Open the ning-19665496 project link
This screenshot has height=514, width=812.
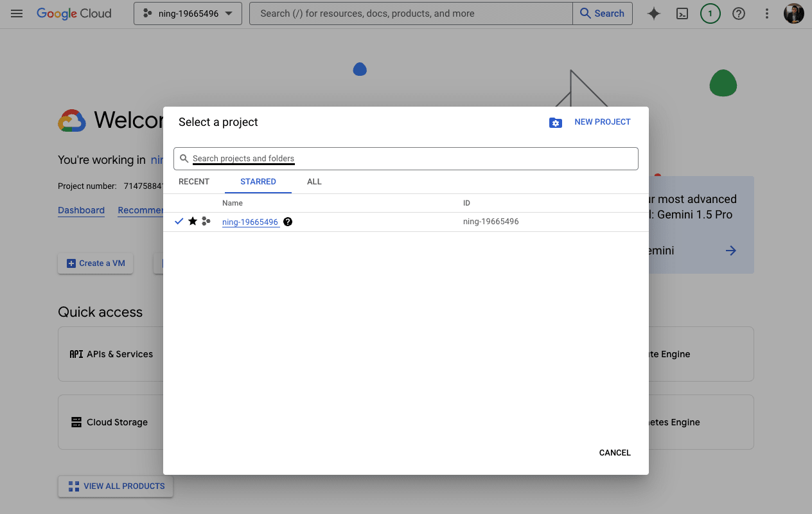point(251,222)
